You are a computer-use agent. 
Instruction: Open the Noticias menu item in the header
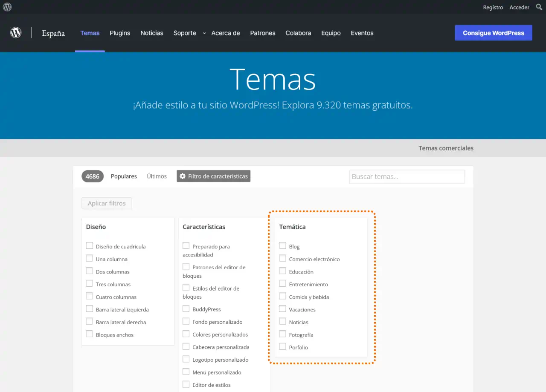click(152, 33)
